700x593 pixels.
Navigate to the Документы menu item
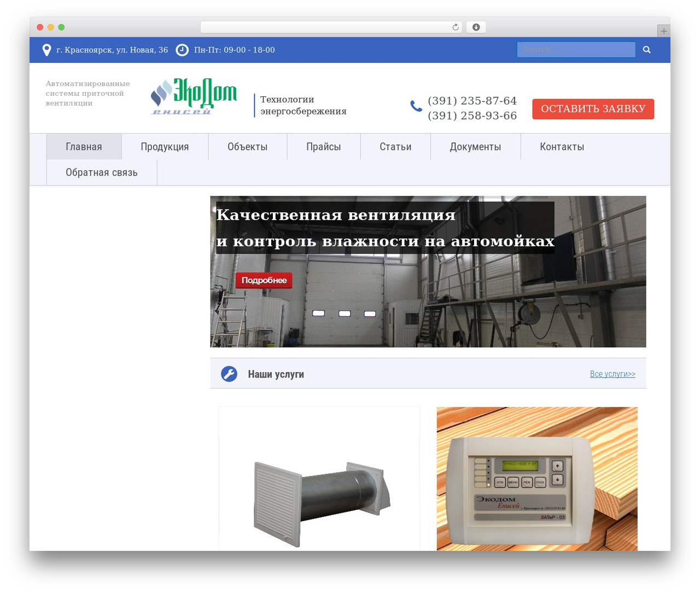[475, 147]
